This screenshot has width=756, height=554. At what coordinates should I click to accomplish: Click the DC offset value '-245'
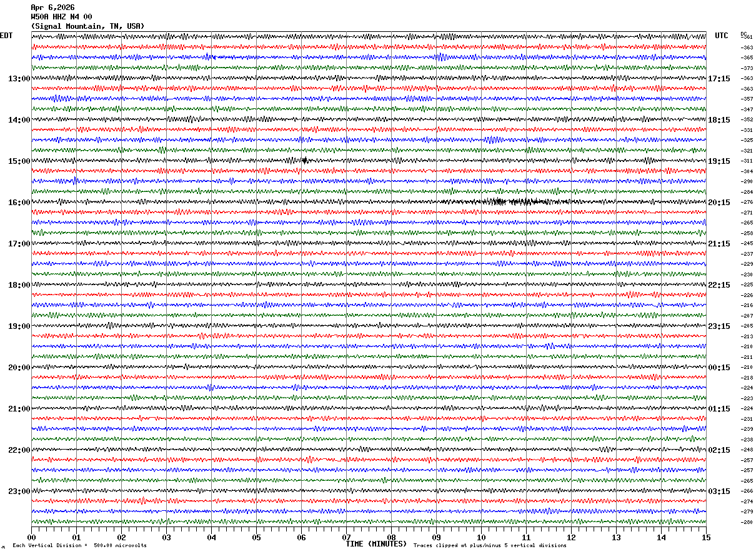pos(747,243)
